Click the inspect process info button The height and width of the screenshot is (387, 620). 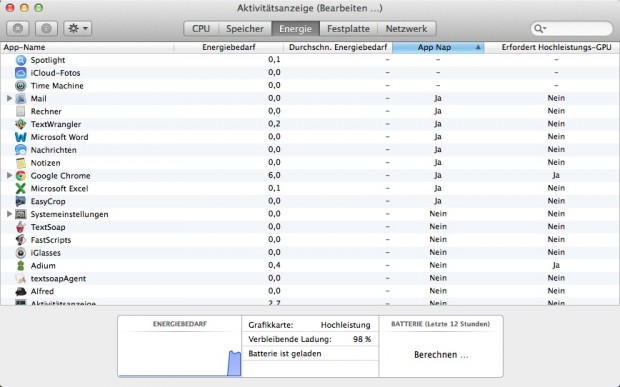46,28
